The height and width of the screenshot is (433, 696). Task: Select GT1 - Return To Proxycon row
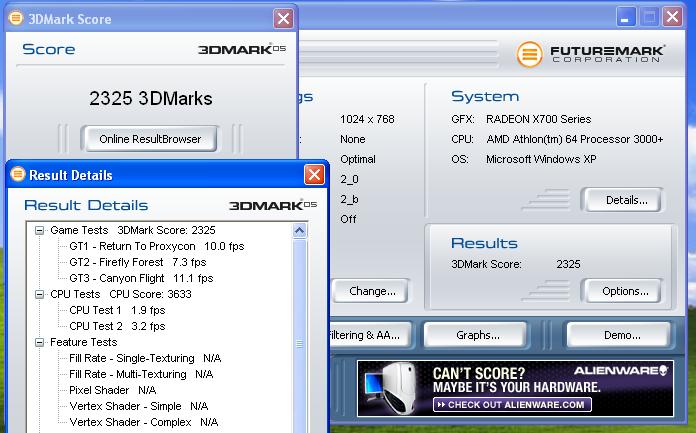pyautogui.click(x=157, y=246)
